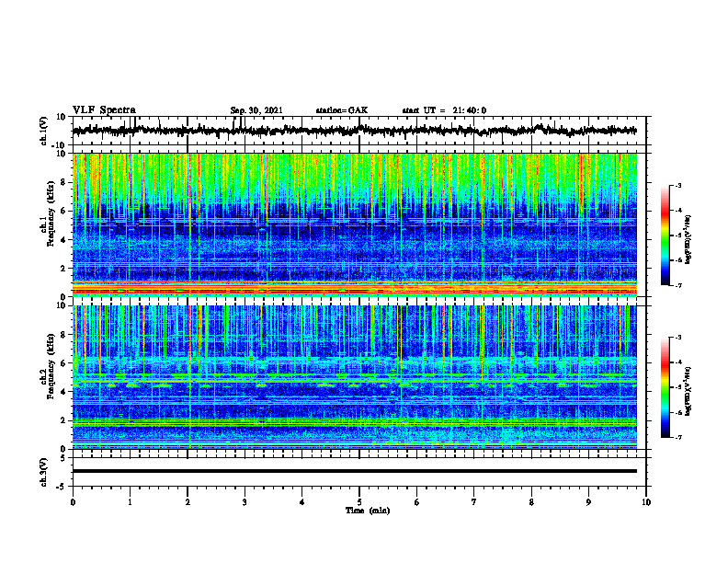Click time axis tick label "4"

pos(302,502)
